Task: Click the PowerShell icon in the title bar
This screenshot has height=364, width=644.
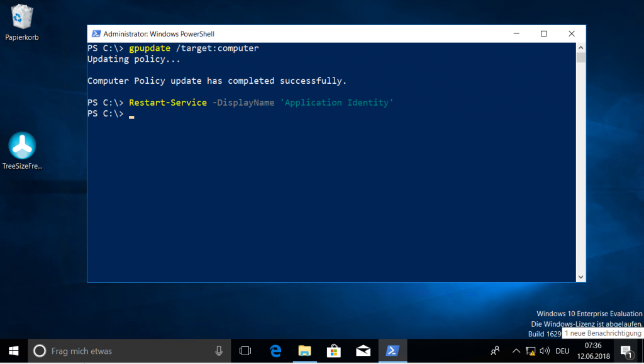Action: click(x=96, y=33)
